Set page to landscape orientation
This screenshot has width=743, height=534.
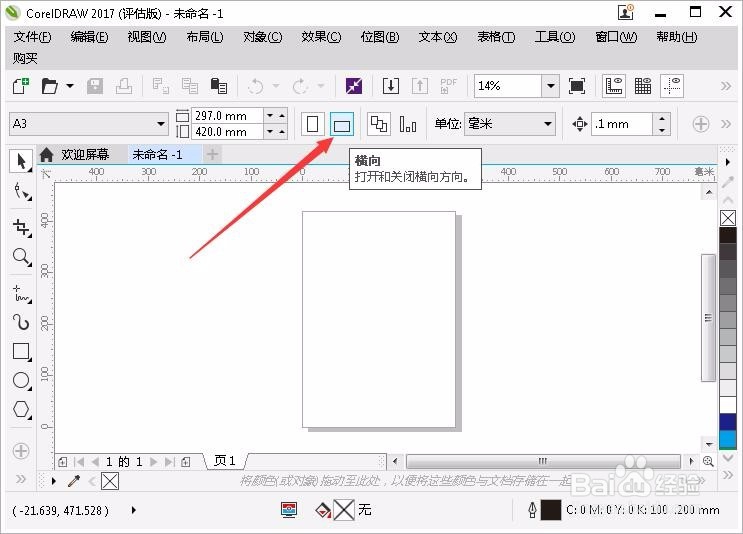[x=342, y=124]
